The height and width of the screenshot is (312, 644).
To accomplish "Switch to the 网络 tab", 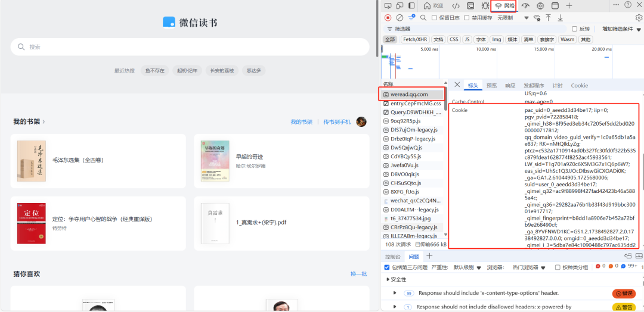I will click(504, 6).
